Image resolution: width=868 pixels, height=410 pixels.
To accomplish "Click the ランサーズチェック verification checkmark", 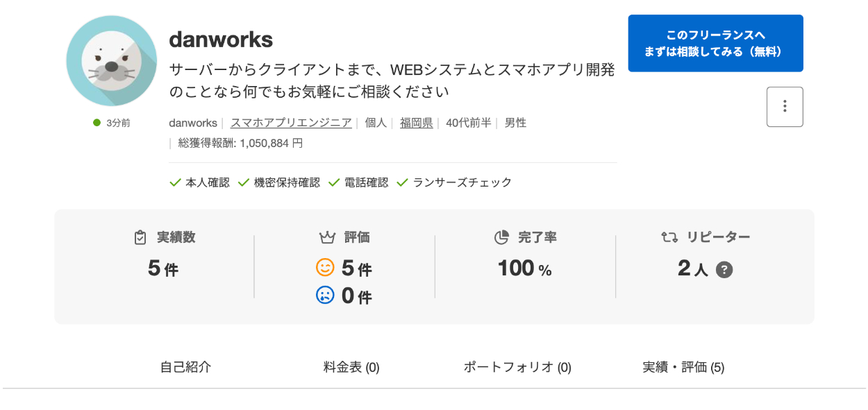I will [402, 182].
